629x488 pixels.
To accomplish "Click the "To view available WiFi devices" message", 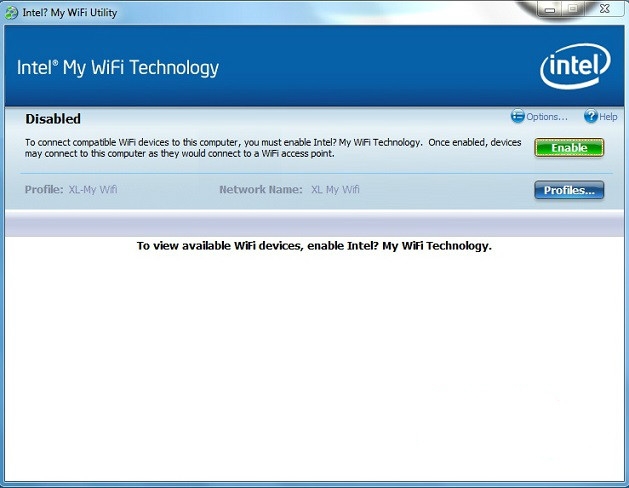I will (314, 246).
